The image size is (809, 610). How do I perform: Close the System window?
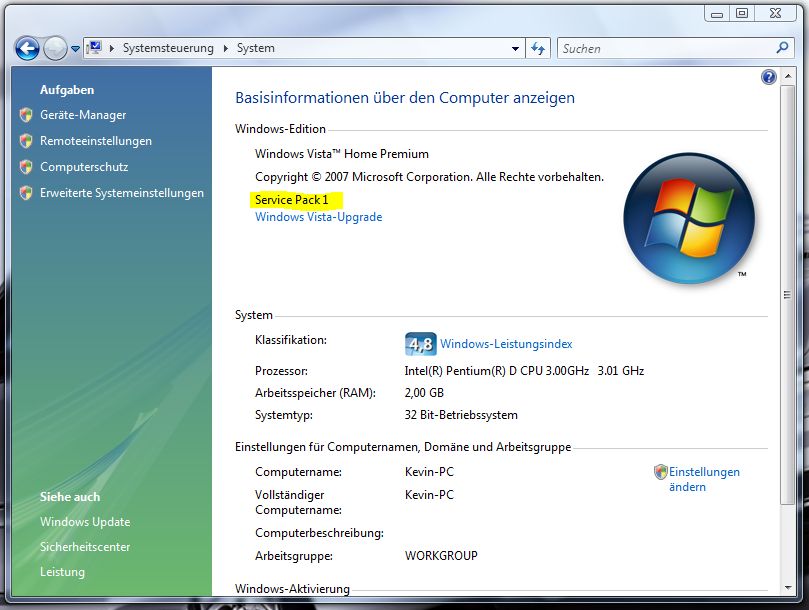click(x=775, y=13)
